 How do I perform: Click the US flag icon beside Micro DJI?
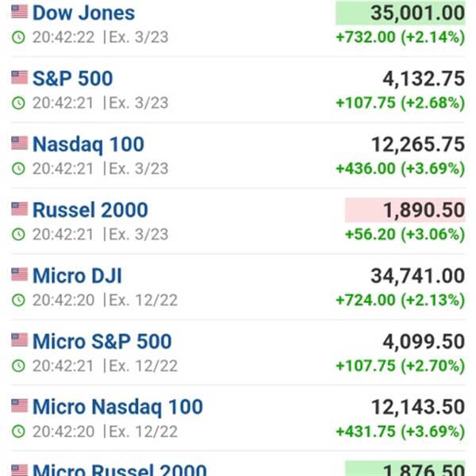point(19,274)
